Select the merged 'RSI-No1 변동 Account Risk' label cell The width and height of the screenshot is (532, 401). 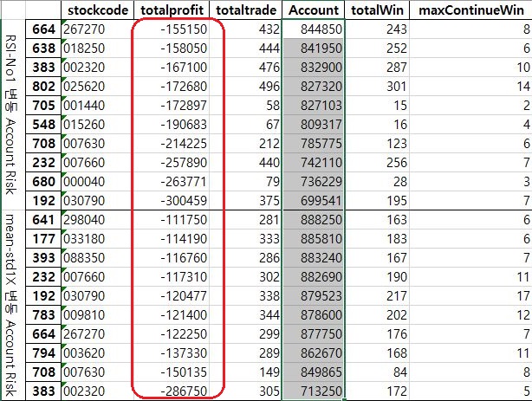coord(13,114)
